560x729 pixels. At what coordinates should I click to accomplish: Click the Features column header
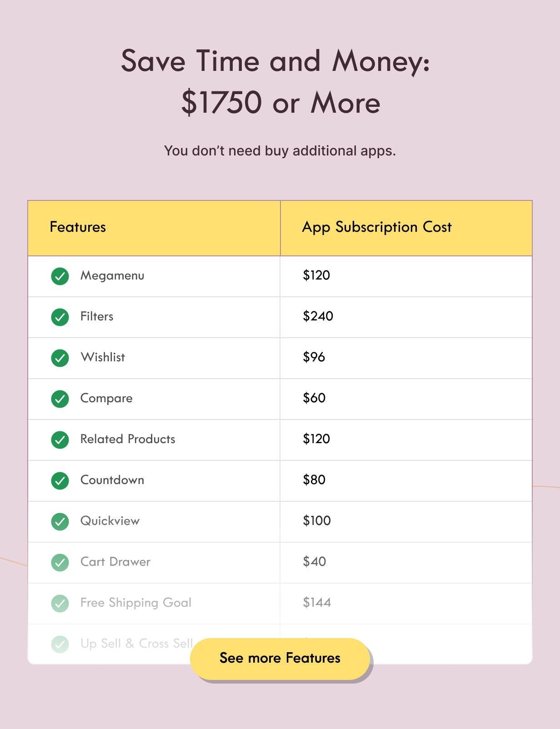pyautogui.click(x=78, y=227)
